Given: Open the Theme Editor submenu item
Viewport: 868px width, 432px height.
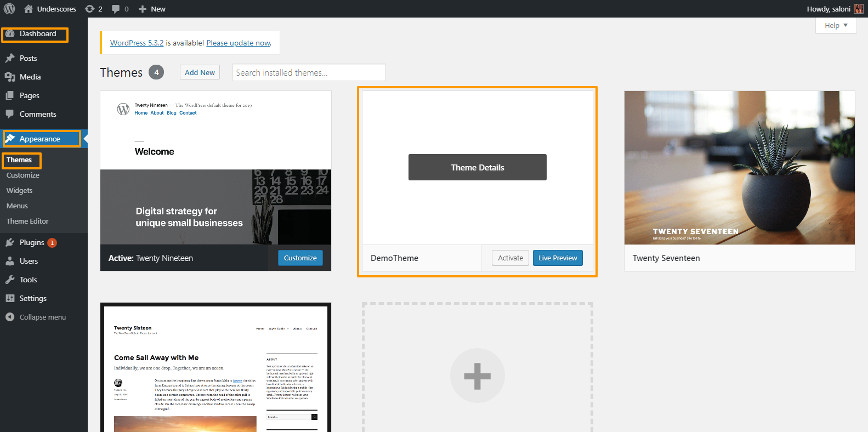Looking at the screenshot, I should pos(27,221).
